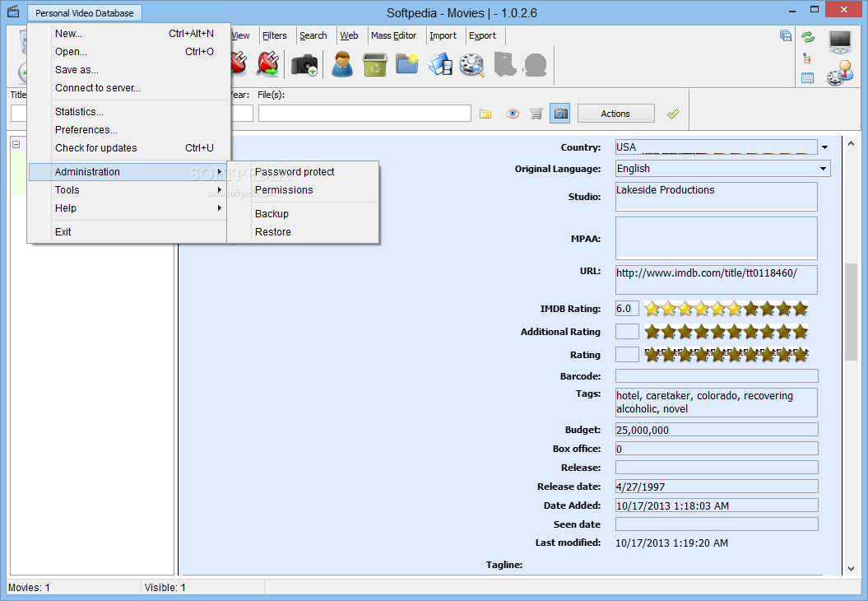This screenshot has height=601, width=868.
Task: Click the File(s) input field
Action: [364, 114]
